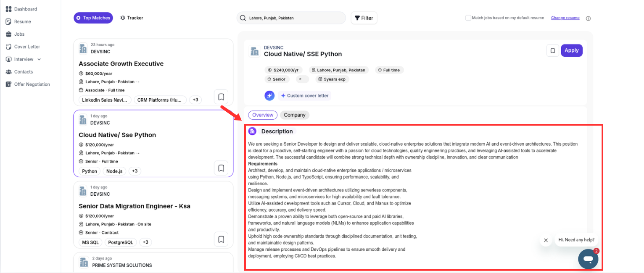This screenshot has height=273, width=644.
Task: Click the purple AI sparkle icon
Action: click(x=269, y=95)
